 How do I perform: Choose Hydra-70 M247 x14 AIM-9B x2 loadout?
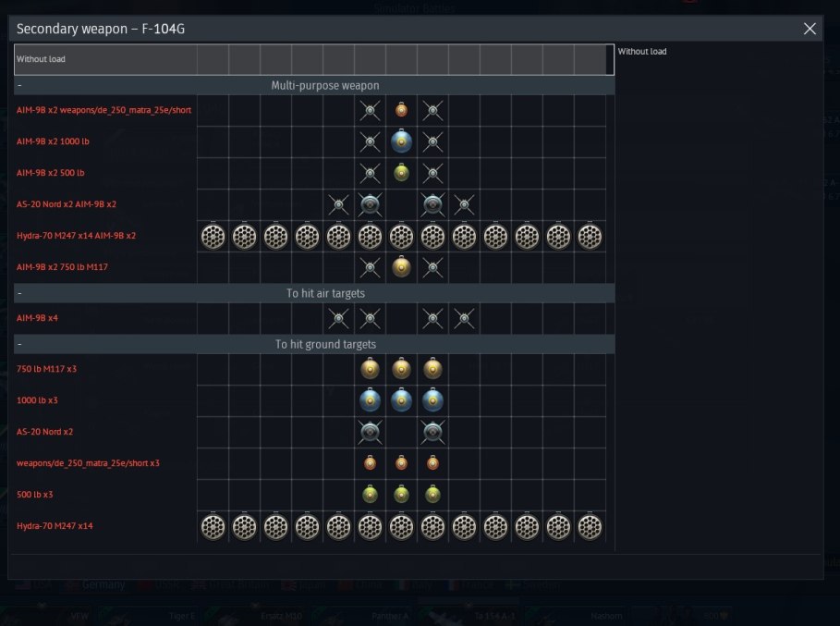314,236
